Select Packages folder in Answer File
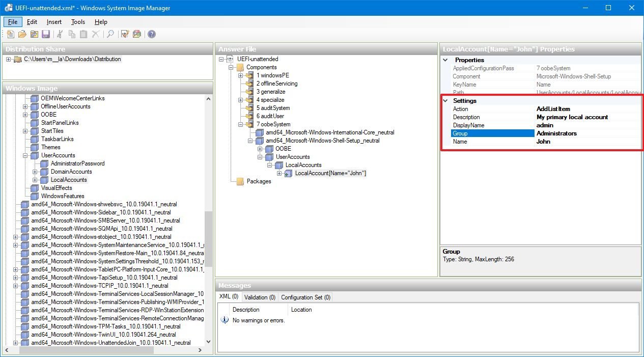This screenshot has width=644, height=357. pyautogui.click(x=259, y=181)
